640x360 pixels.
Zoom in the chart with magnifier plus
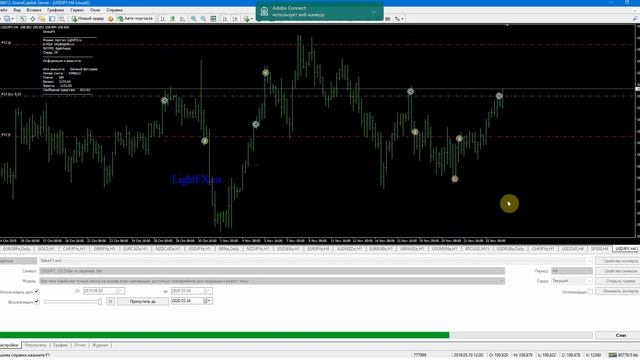pos(193,19)
